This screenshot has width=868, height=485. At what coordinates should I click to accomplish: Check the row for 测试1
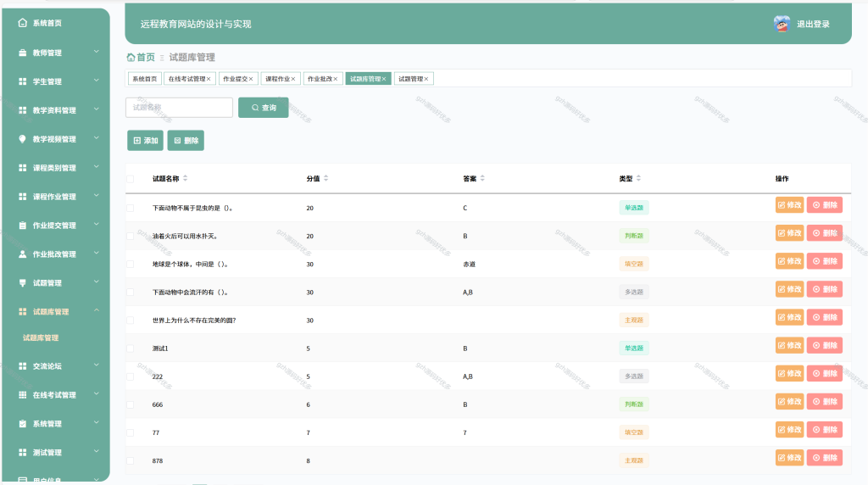tap(130, 348)
